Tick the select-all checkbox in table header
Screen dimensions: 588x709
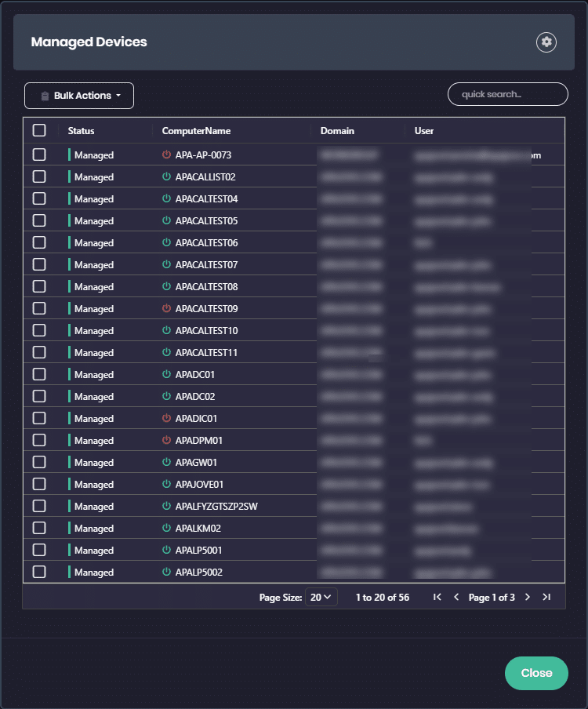tap(39, 131)
